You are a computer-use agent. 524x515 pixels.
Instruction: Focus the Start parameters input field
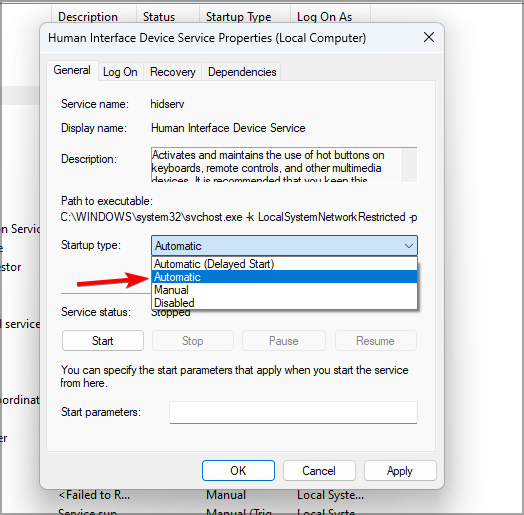pos(293,412)
